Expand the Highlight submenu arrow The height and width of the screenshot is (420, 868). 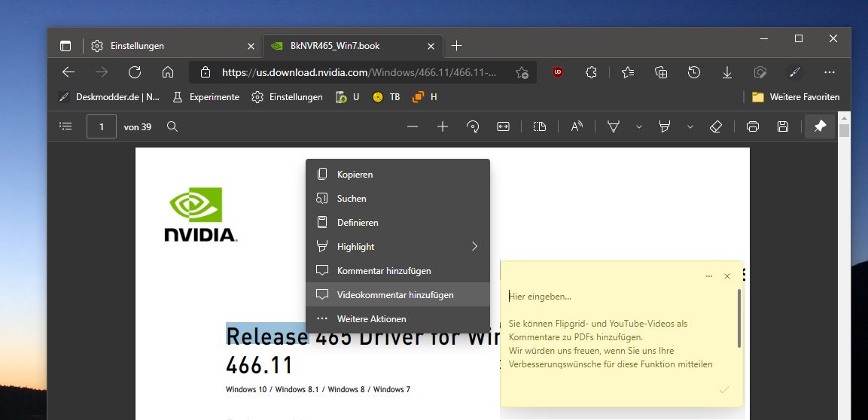(x=474, y=246)
